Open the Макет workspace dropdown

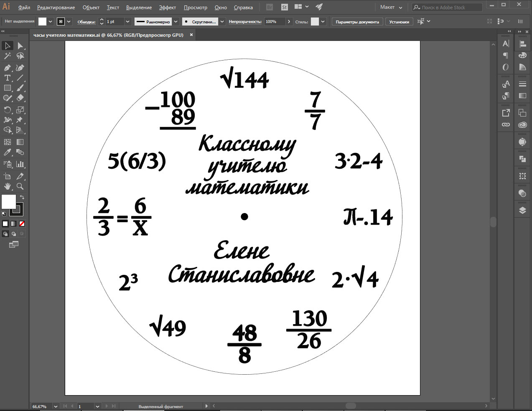tap(390, 7)
